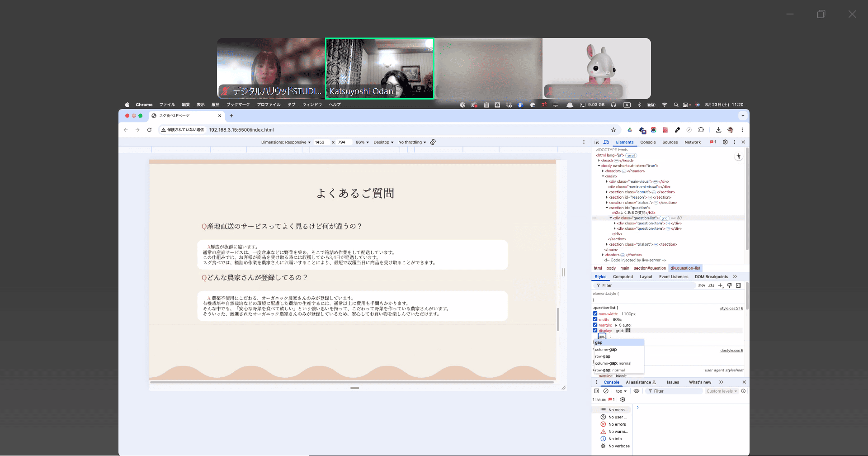This screenshot has height=456, width=868.
Task: Select section#question in the breadcrumb
Action: click(x=650, y=268)
